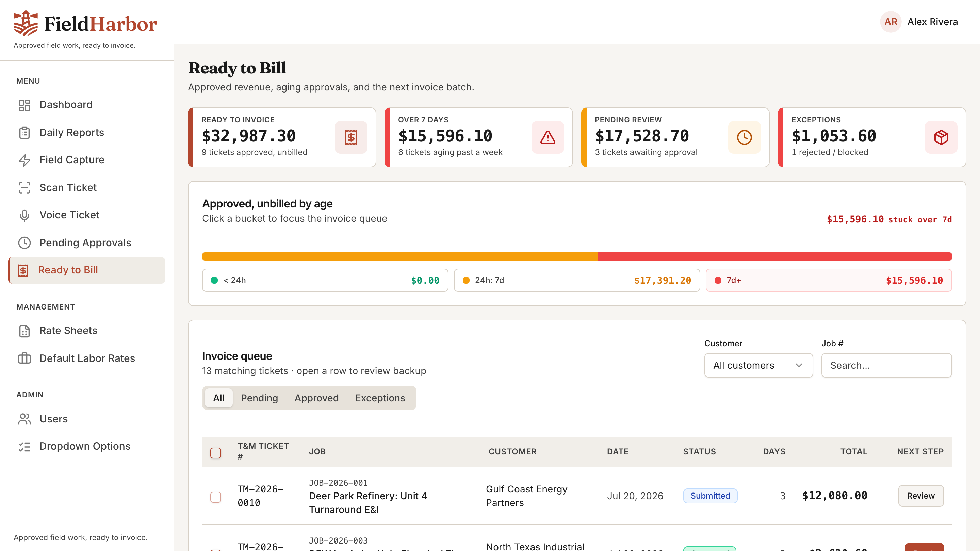Click the red segment of the aging bar
Viewport: 980px width, 551px height.
point(774,256)
